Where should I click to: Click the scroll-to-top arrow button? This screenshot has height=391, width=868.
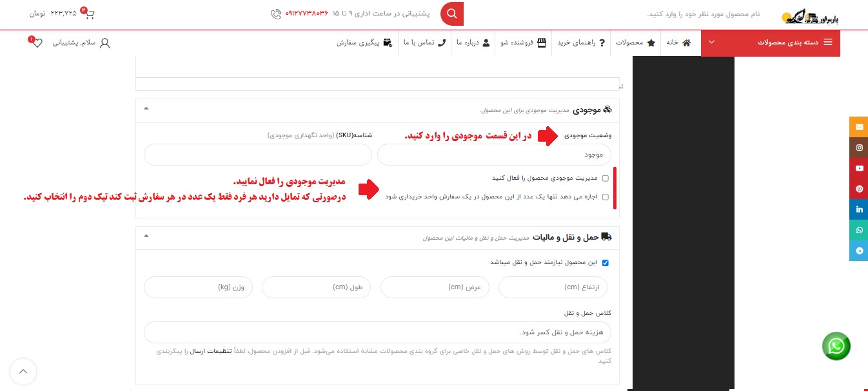tap(23, 372)
